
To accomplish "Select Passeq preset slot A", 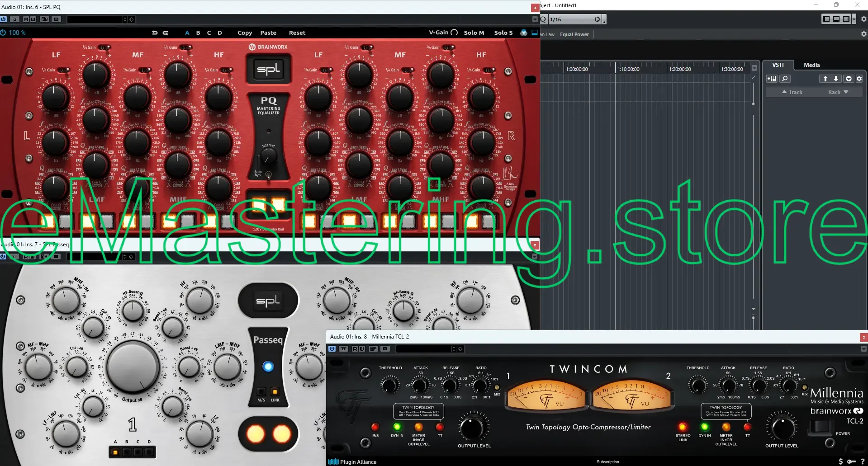I will click(x=115, y=452).
